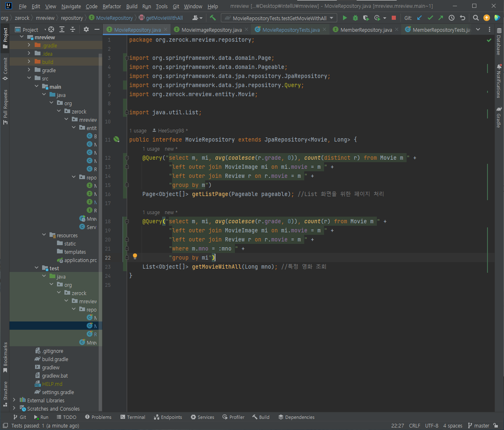Open profiler run options dropdown arrow
Screen dimensions: 504x430
pyautogui.click(x=385, y=18)
